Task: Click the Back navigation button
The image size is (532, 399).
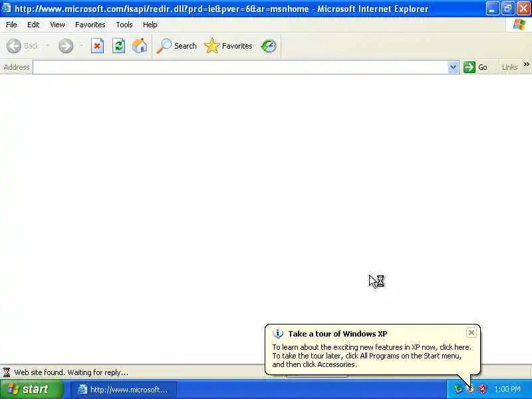Action: pos(23,46)
